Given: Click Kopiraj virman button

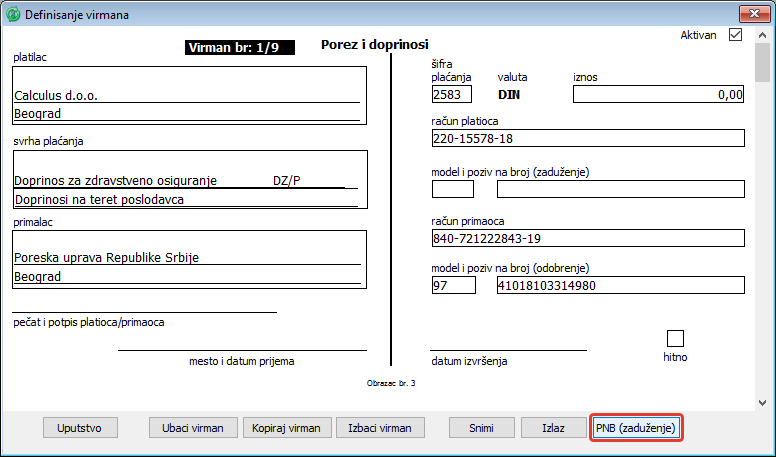Looking at the screenshot, I should coord(287,427).
